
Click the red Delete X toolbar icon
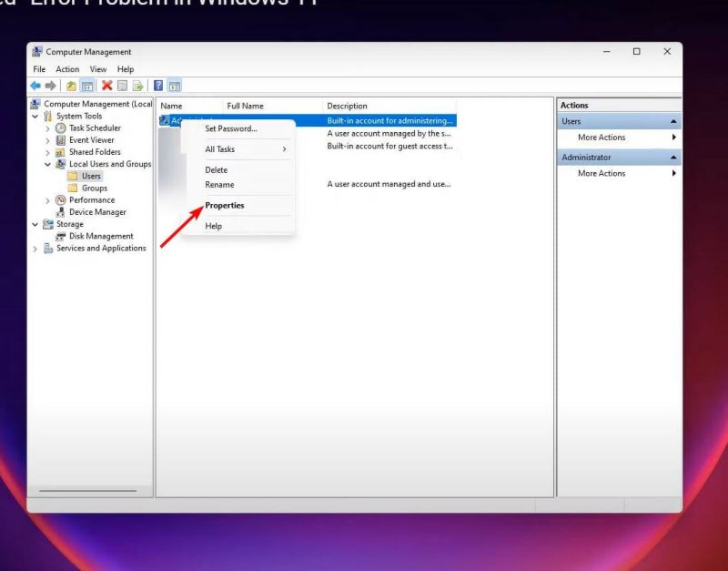click(x=106, y=86)
